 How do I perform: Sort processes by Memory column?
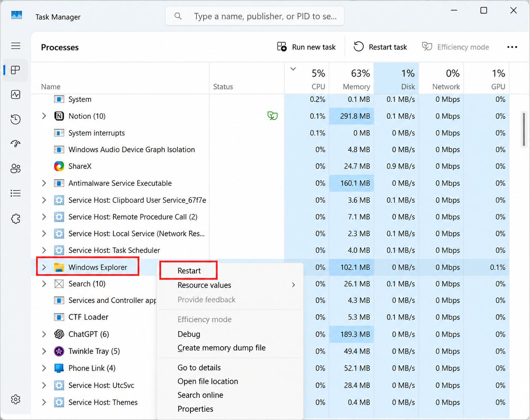click(352, 79)
